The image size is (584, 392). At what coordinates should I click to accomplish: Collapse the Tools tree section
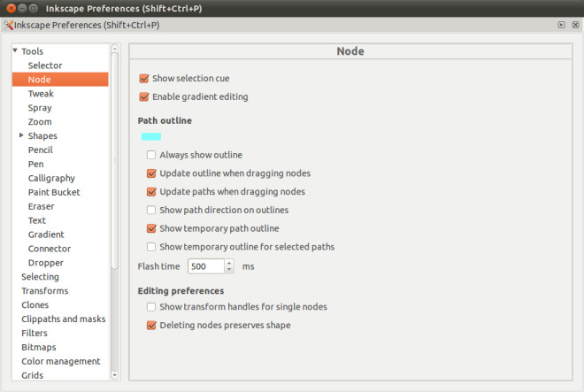[x=15, y=50]
